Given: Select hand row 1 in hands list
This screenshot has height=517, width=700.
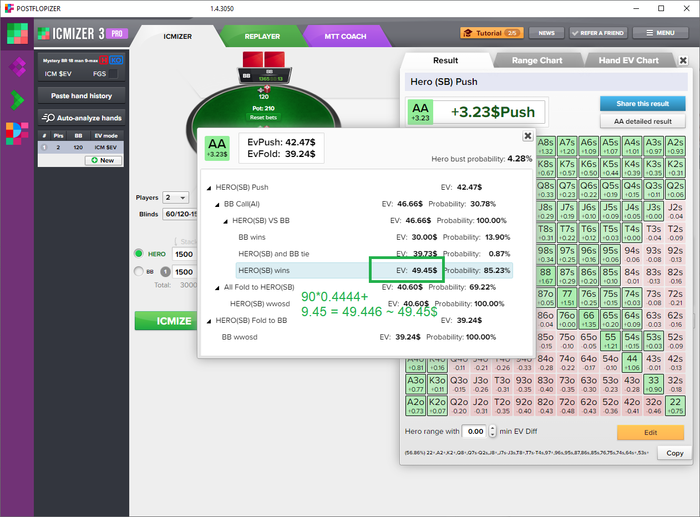Looking at the screenshot, I should 81,147.
